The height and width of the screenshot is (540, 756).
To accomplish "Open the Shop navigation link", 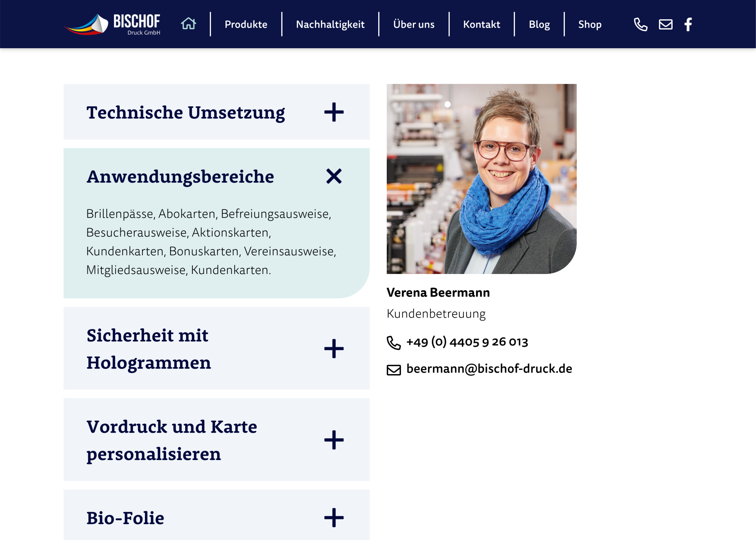I will click(589, 24).
